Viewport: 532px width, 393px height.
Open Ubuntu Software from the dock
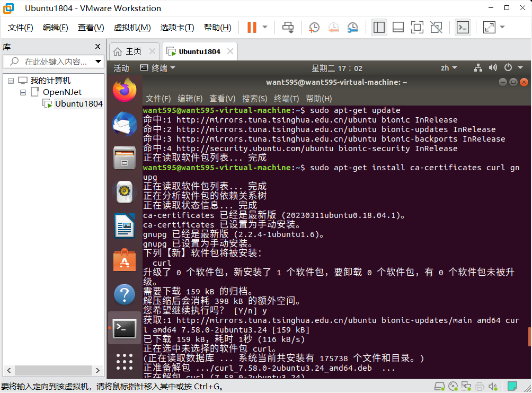[x=125, y=260]
